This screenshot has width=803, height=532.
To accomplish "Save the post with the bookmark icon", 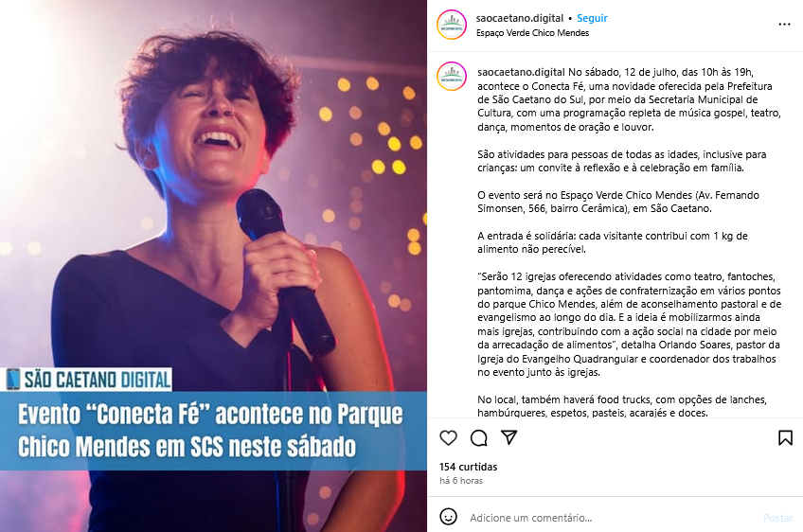I will [785, 437].
